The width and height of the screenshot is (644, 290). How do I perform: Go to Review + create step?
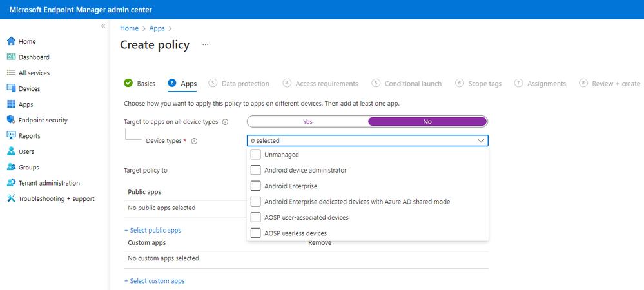click(x=609, y=83)
